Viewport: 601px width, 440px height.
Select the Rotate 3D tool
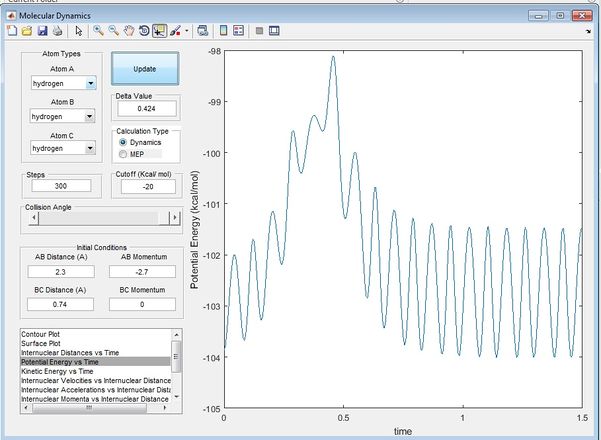coord(144,31)
